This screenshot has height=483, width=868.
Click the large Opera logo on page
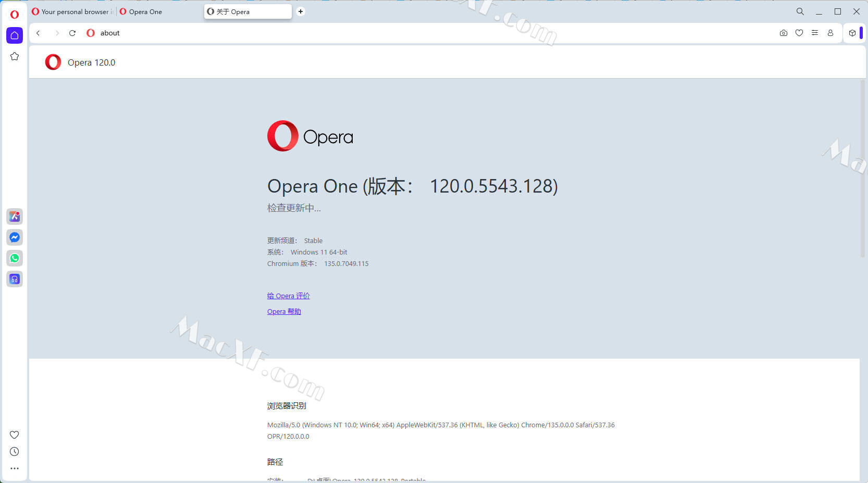(x=310, y=136)
